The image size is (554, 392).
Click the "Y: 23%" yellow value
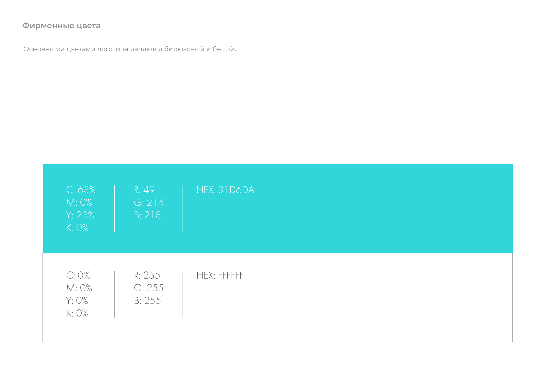click(x=80, y=215)
